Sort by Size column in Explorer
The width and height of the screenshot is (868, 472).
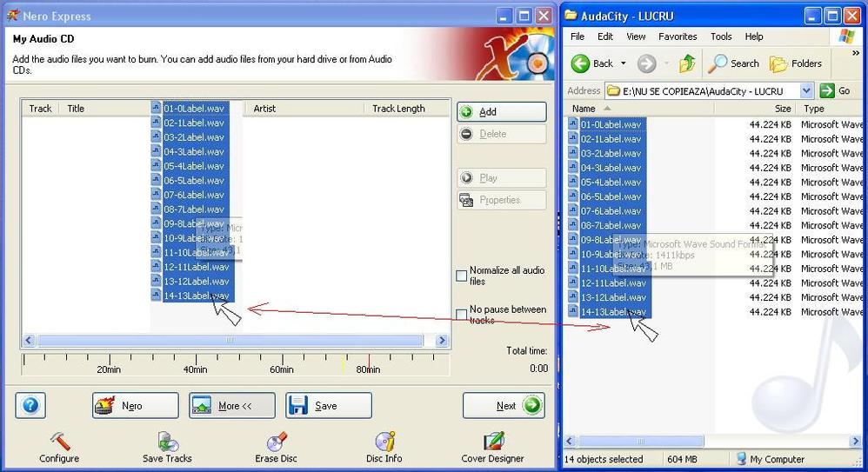click(755, 109)
